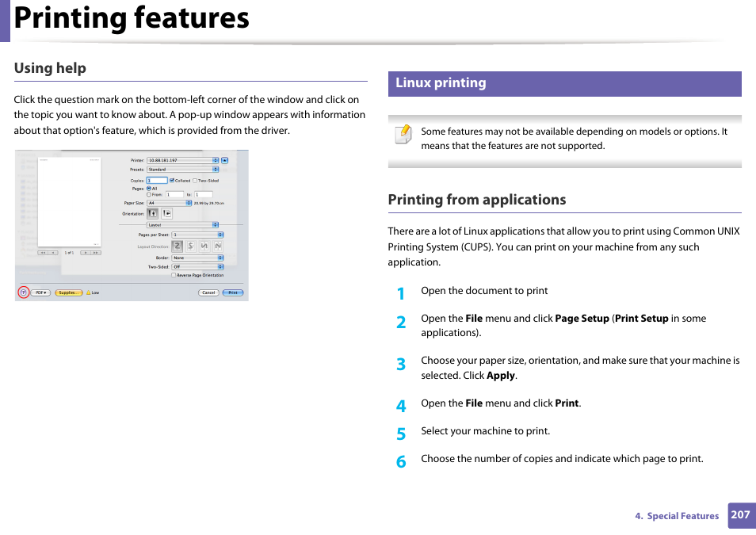The image size is (756, 535).
Task: Choose the Z-shaped layout direction
Action: point(177,246)
